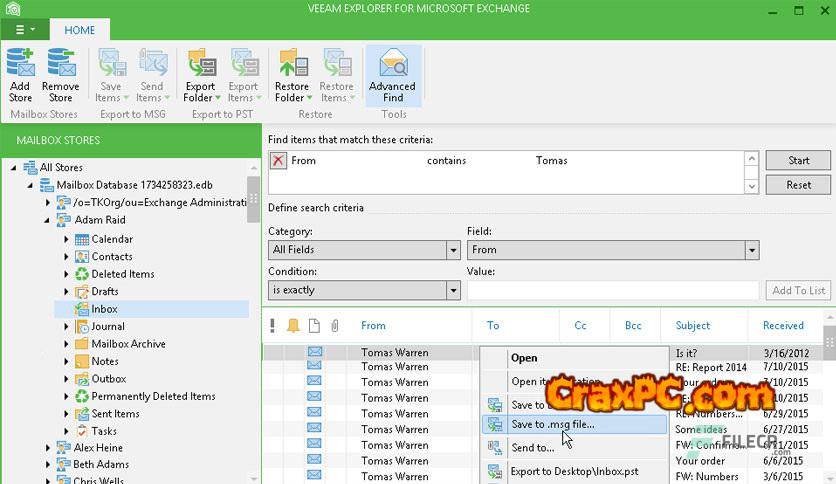Collapse the All Stores tree node
The image size is (836, 484).
click(x=14, y=167)
